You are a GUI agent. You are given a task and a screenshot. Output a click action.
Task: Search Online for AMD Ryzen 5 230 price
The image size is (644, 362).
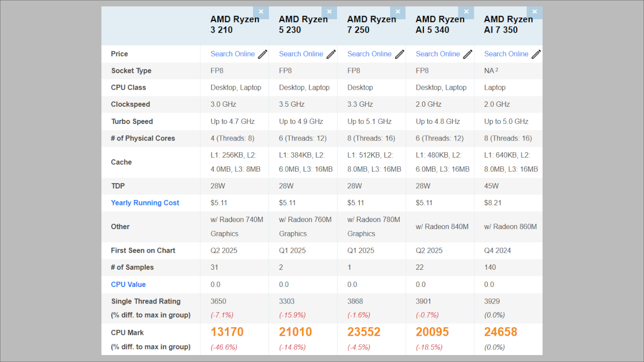pyautogui.click(x=301, y=54)
